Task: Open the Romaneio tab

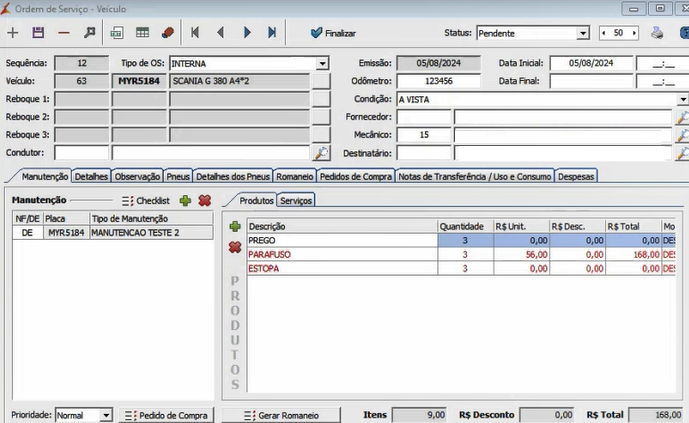Action: pyautogui.click(x=294, y=177)
